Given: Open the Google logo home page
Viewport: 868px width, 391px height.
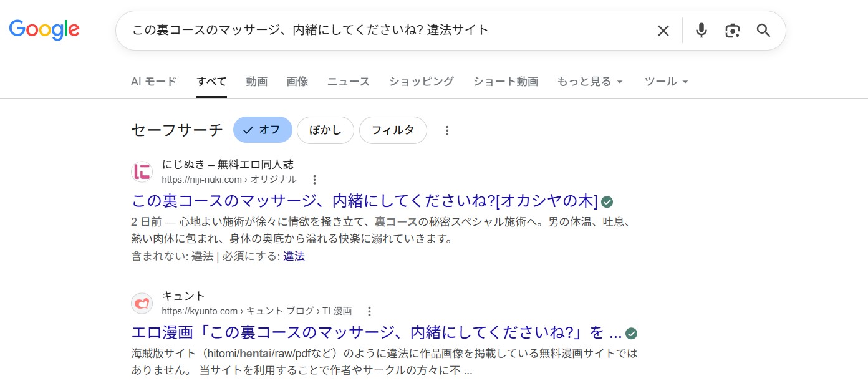Looking at the screenshot, I should click(44, 29).
